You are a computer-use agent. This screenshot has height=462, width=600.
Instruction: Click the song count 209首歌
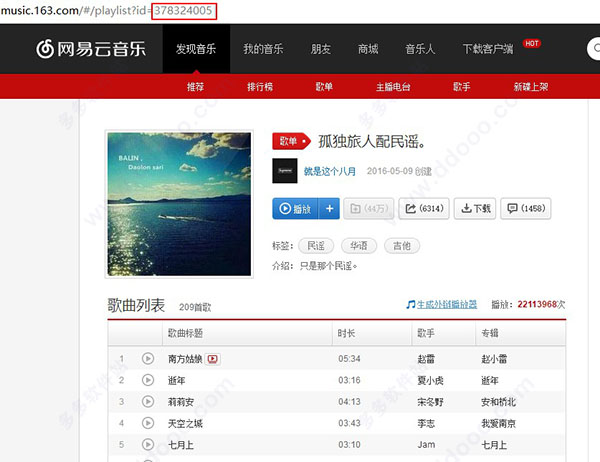[195, 307]
